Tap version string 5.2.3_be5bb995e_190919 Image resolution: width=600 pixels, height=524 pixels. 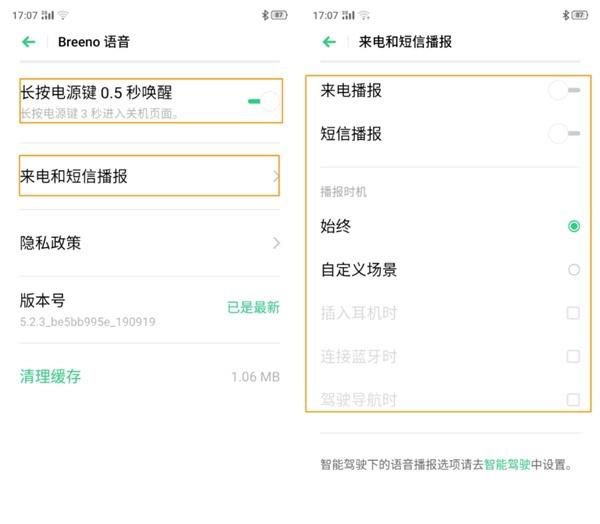[x=88, y=322]
